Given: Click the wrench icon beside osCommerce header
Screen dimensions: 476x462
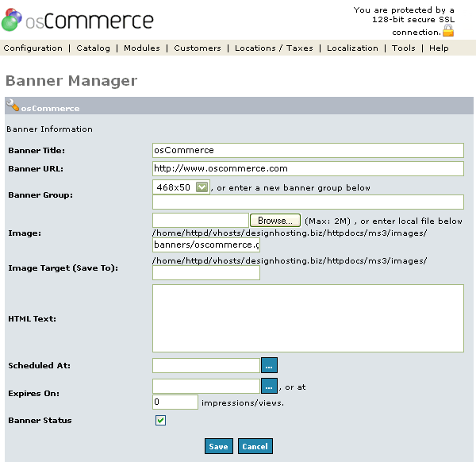Looking at the screenshot, I should click(13, 105).
